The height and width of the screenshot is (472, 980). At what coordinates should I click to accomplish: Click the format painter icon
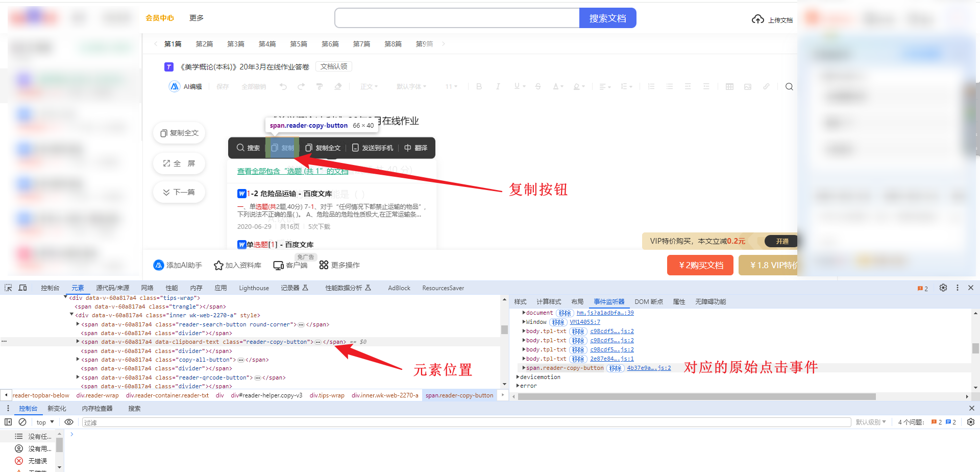[x=320, y=86]
